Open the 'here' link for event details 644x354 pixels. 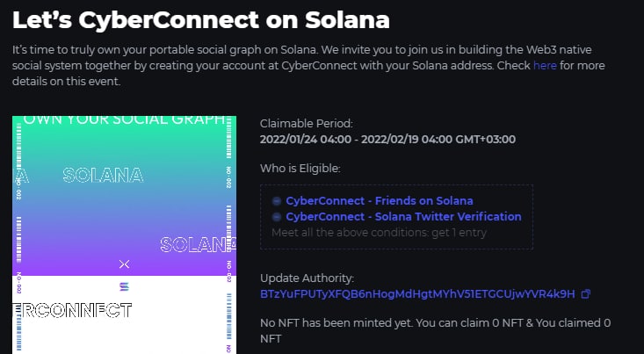(x=545, y=66)
